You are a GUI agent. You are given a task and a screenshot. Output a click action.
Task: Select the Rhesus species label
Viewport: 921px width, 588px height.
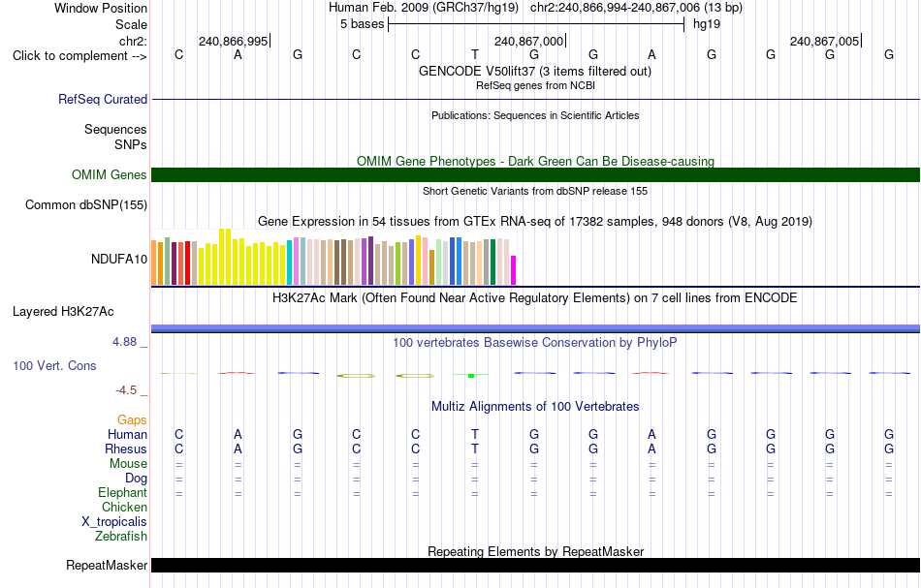click(126, 449)
